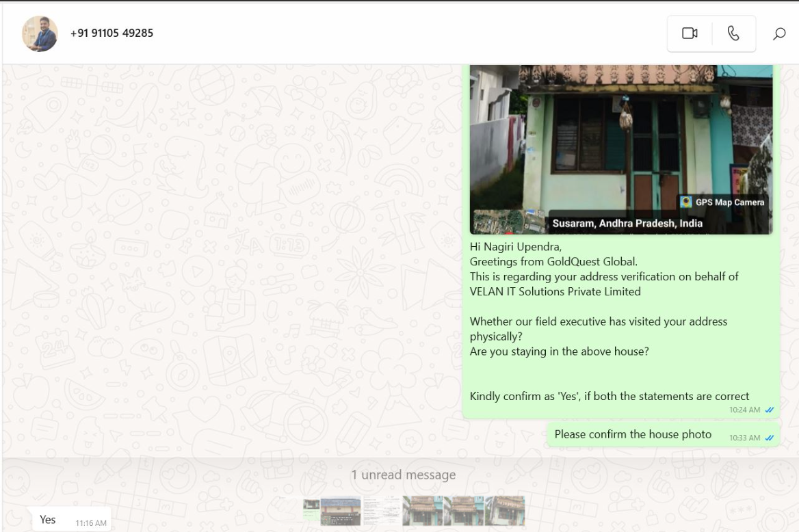Start a video call with the contact
Image resolution: width=799 pixels, height=532 pixels.
[x=690, y=34]
